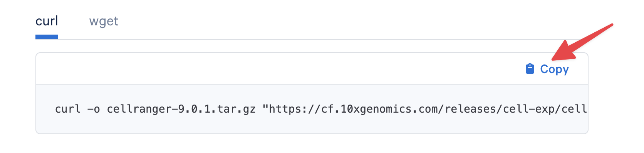Screen dimensions: 644x153
Task: Copy the curl command with Copy button
Action: 547,69
